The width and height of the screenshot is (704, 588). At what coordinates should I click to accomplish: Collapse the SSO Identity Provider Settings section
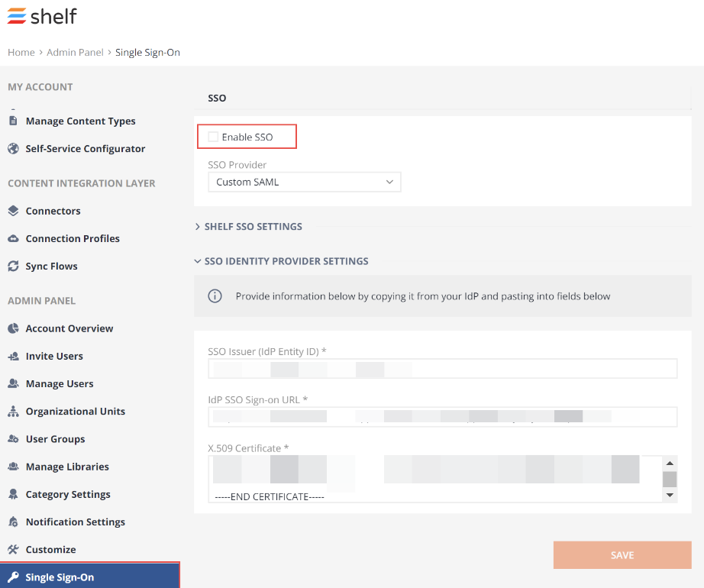(x=282, y=261)
